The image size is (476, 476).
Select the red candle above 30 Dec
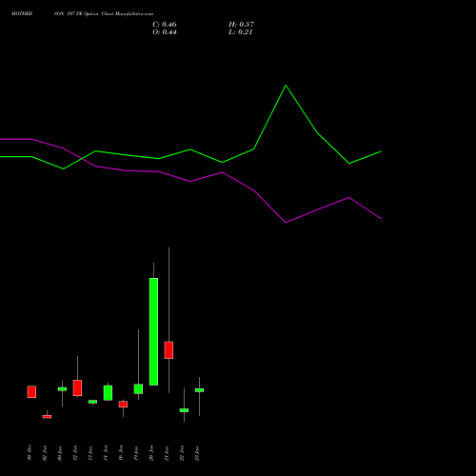(31, 391)
